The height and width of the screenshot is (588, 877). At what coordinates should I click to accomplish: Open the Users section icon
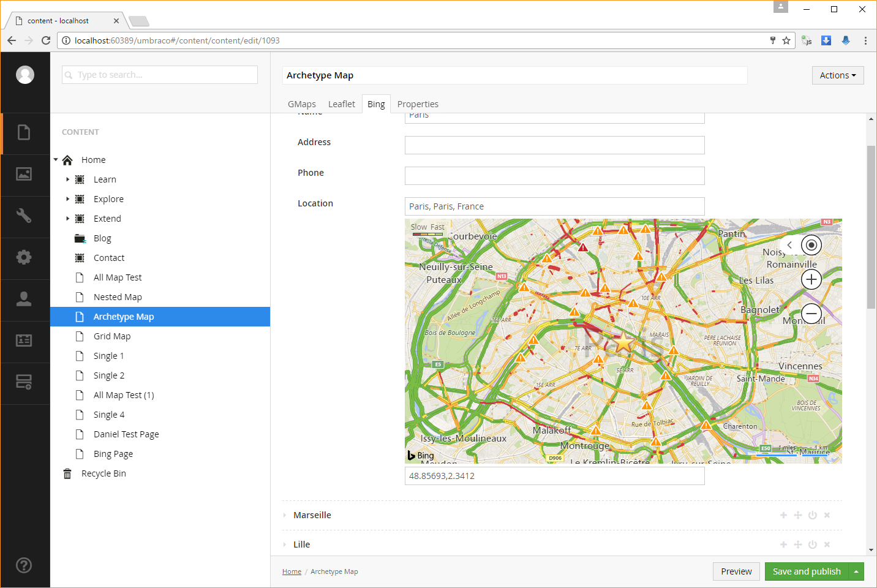(24, 299)
